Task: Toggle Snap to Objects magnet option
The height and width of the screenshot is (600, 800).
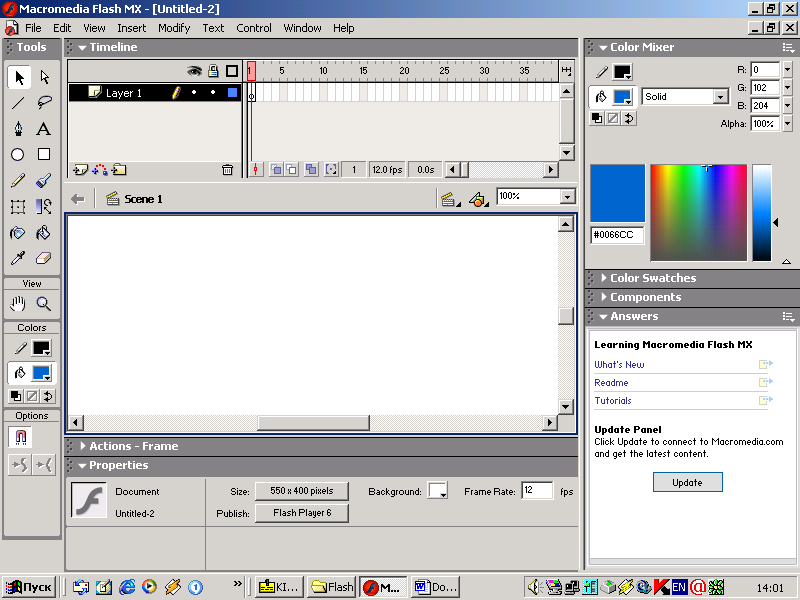Action: pyautogui.click(x=20, y=437)
